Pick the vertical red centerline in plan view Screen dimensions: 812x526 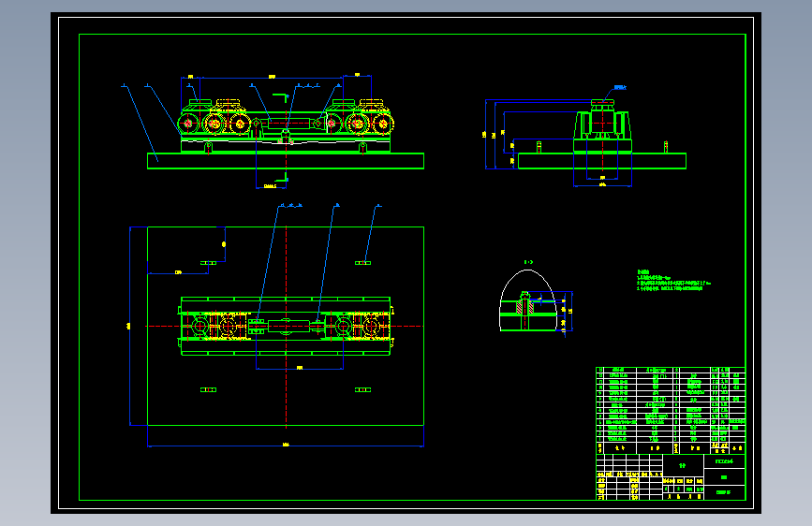click(286, 328)
